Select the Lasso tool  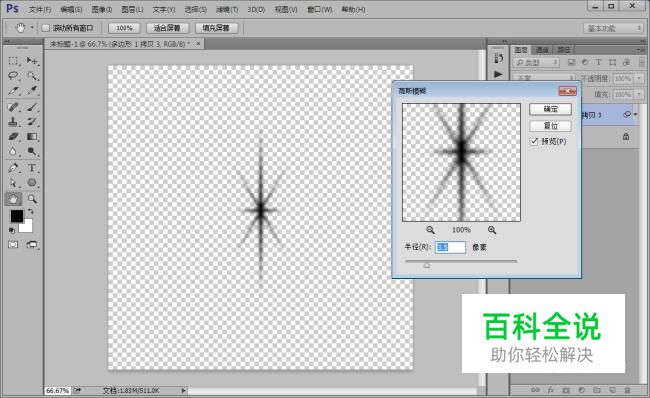point(13,75)
